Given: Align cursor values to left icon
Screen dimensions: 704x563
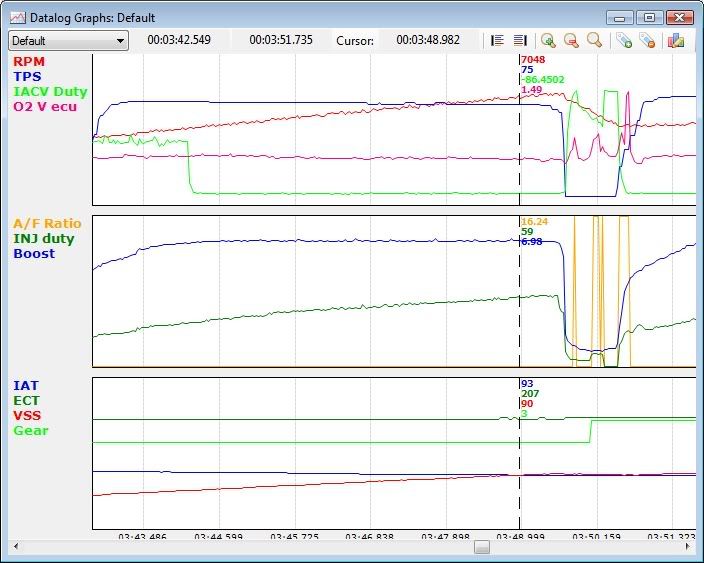Looking at the screenshot, I should (497, 40).
